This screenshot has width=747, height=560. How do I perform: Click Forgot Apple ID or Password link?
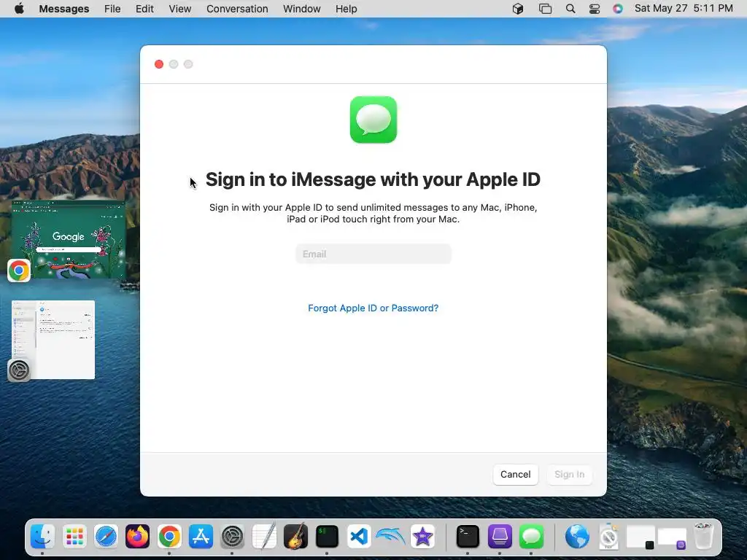click(x=373, y=308)
